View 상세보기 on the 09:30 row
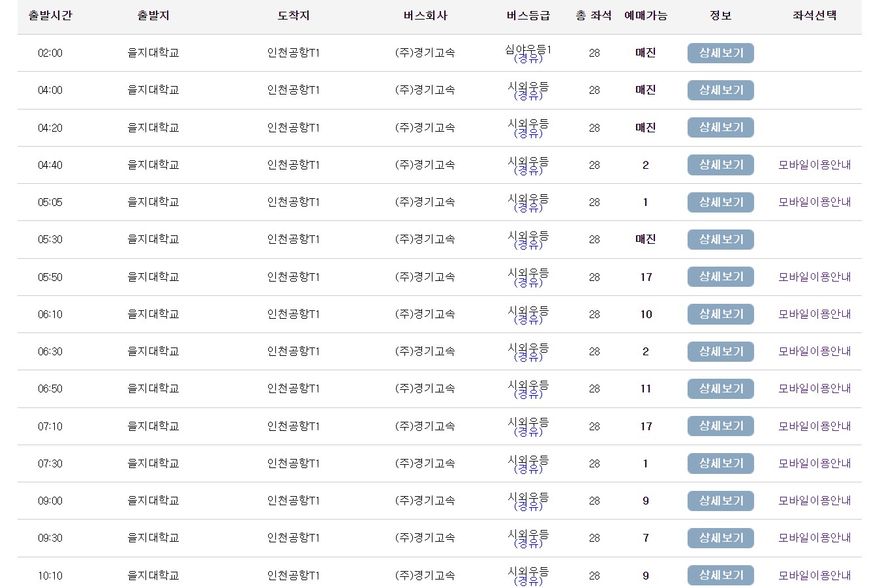 click(720, 538)
